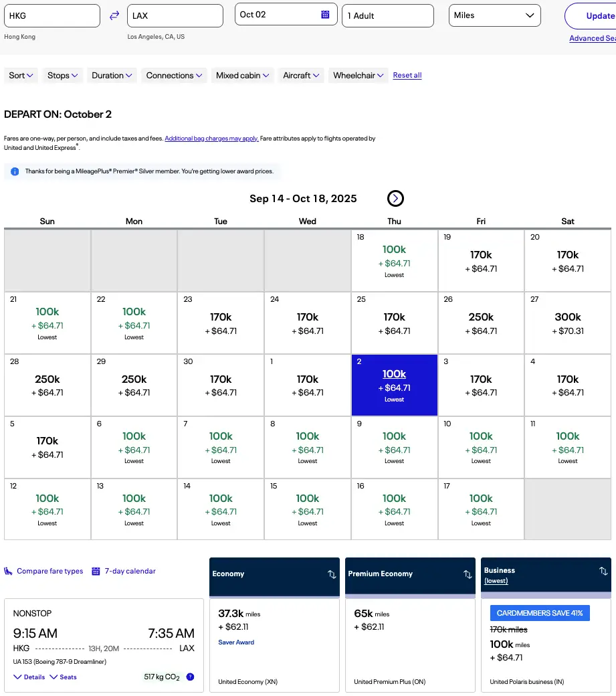Select September 20 fare 170k
The width and height of the screenshot is (616, 696).
[x=568, y=260]
